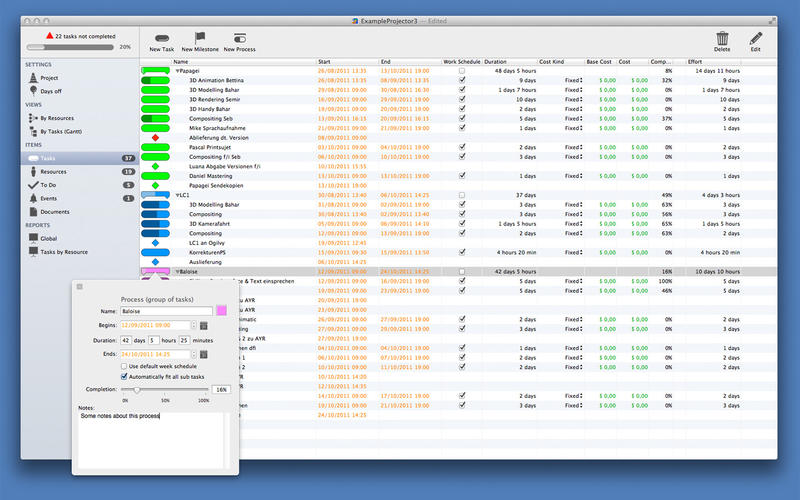Click the blue diamond for LC1 an Ogilvy

point(156,243)
